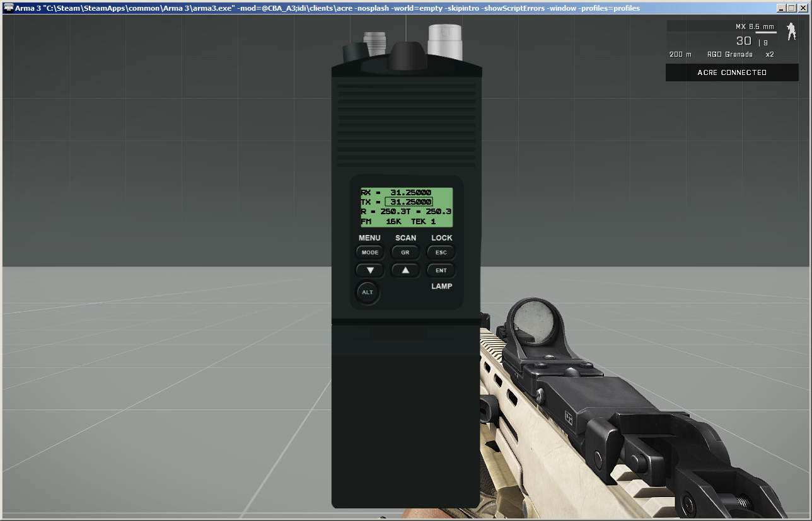Click the ENT button on the radio

click(x=441, y=270)
